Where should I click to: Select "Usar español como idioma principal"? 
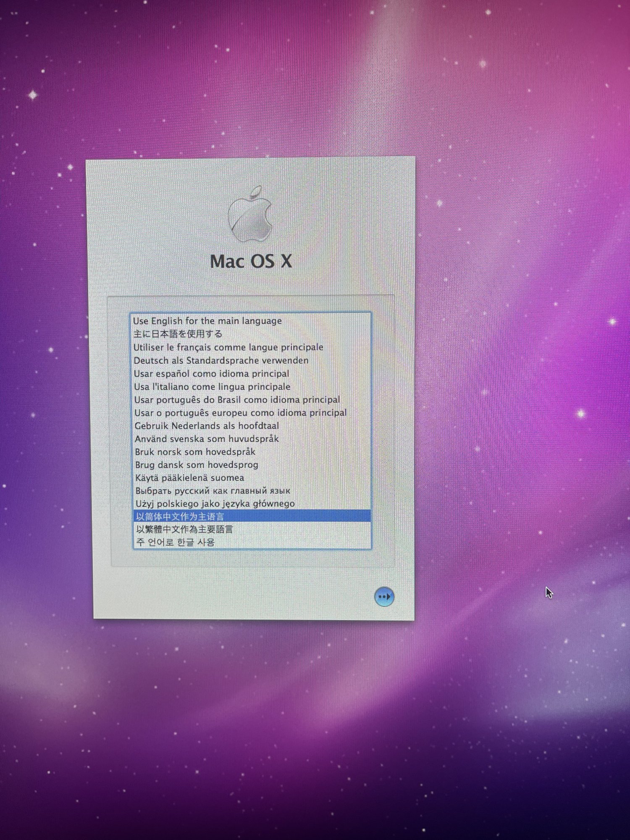251,373
